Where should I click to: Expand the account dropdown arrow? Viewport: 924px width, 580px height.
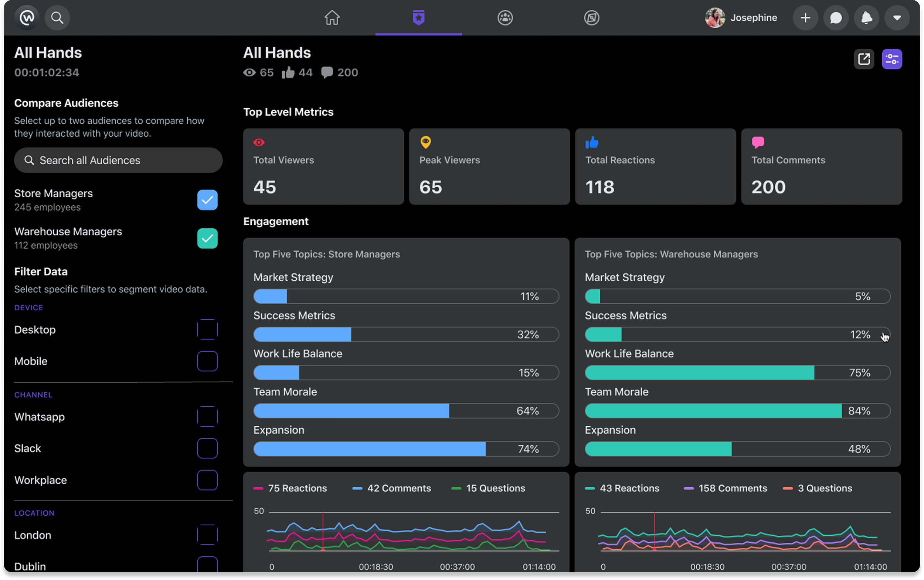click(x=897, y=18)
